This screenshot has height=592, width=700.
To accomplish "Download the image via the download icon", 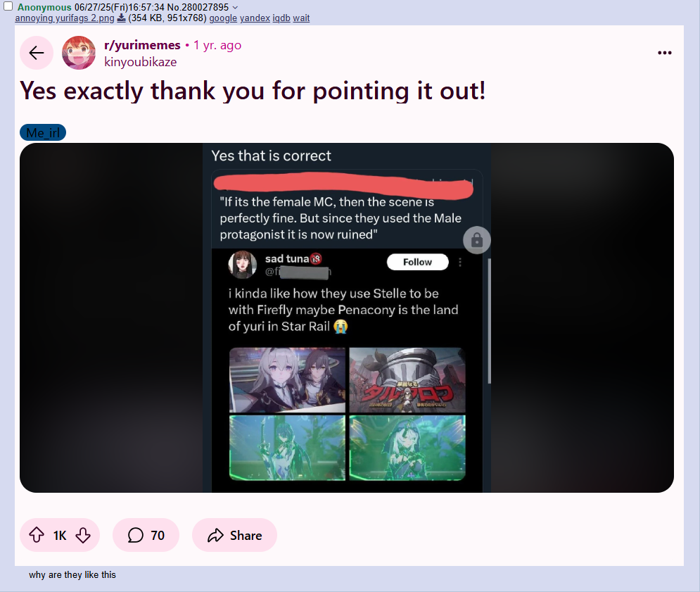I will point(121,18).
